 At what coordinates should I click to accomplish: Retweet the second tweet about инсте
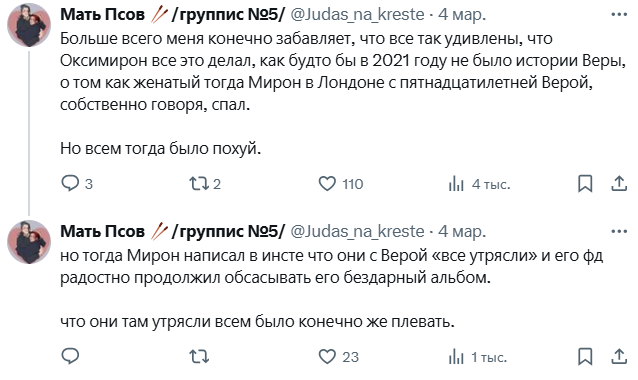199,357
